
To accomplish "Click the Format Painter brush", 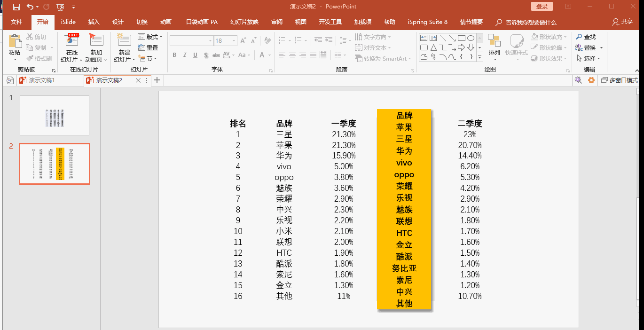I will pos(39,58).
